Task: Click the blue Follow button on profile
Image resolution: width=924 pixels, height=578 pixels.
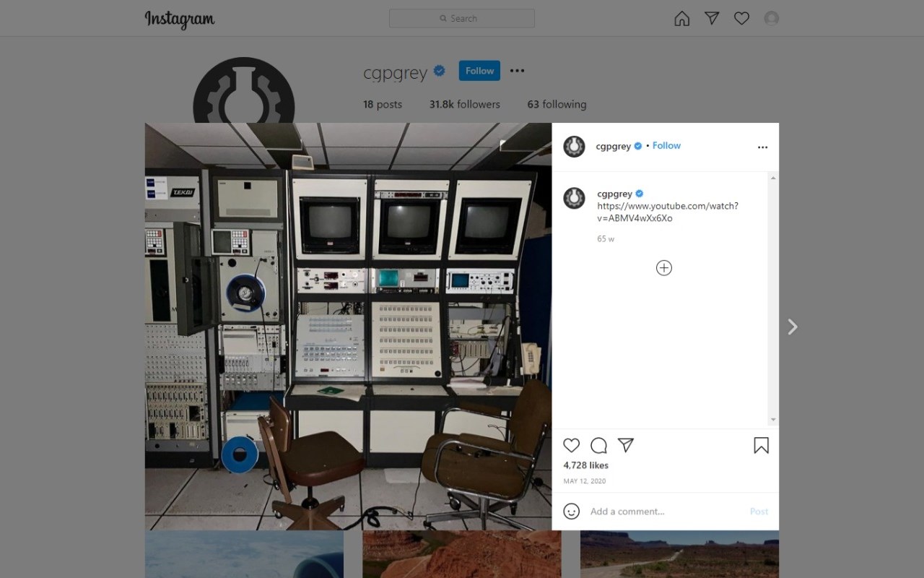Action: click(479, 71)
